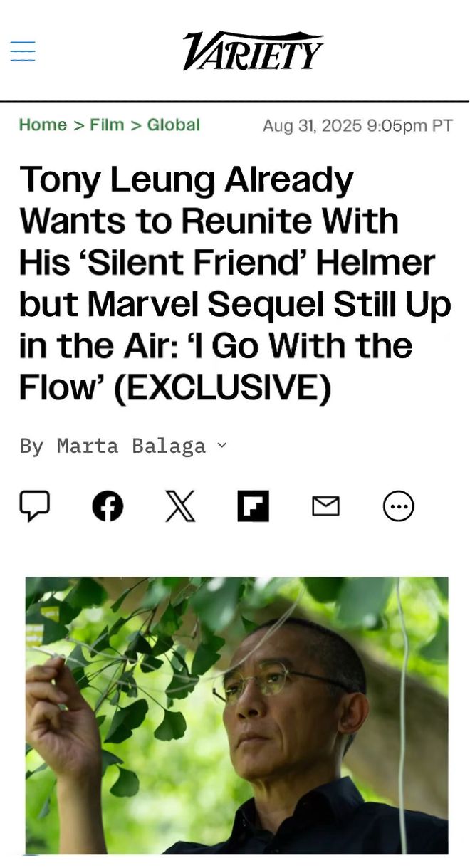Click the Variety logo
The image size is (470, 868).
254,51
